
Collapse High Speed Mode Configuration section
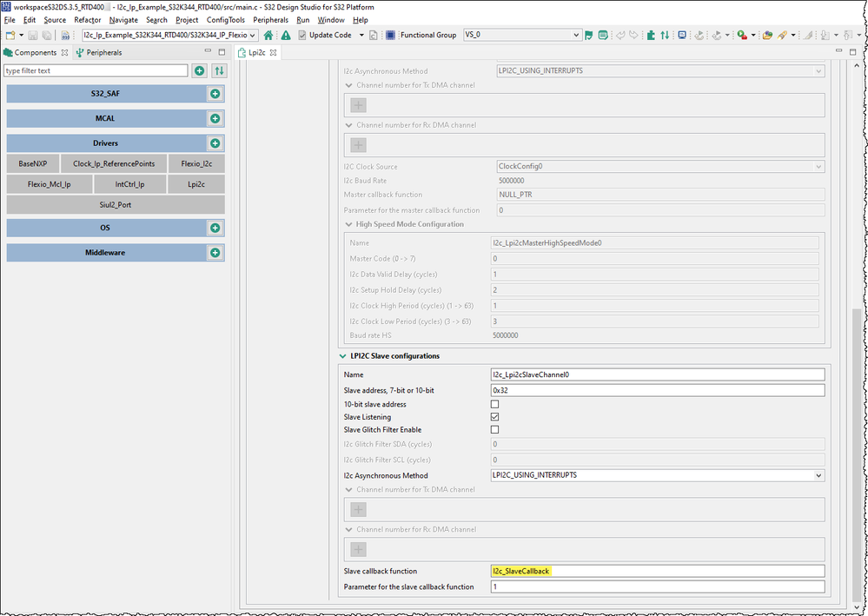[348, 224]
